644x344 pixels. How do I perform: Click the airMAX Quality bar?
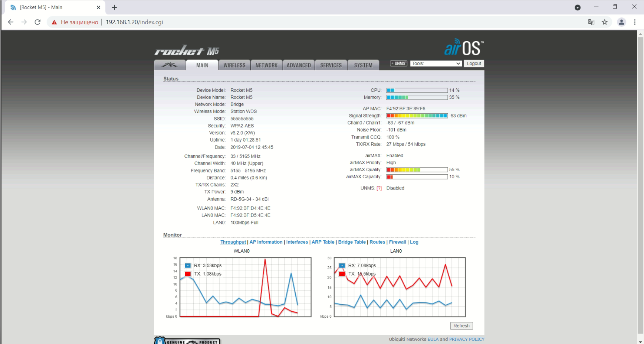(417, 170)
